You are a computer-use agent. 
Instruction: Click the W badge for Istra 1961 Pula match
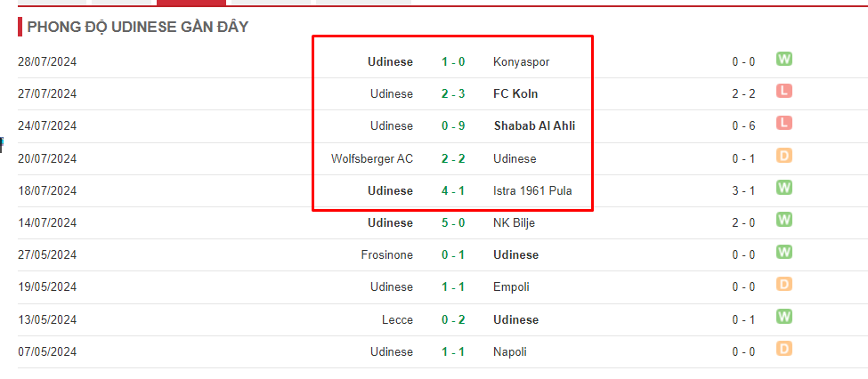(783, 188)
